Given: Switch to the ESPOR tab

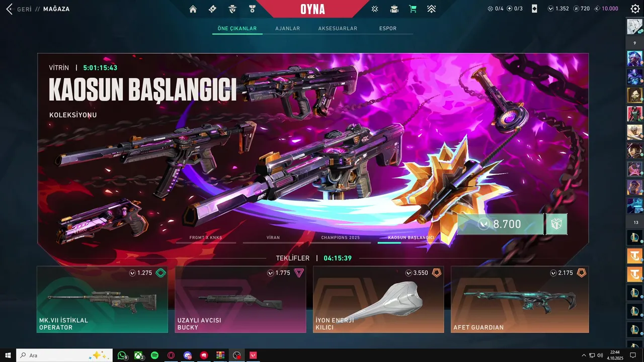Looking at the screenshot, I should 388,29.
